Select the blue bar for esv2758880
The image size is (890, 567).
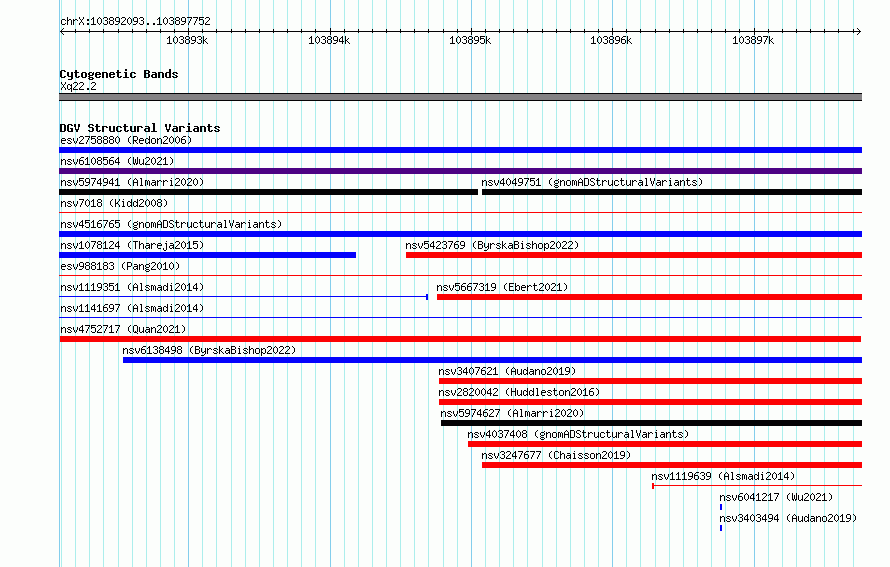460,150
